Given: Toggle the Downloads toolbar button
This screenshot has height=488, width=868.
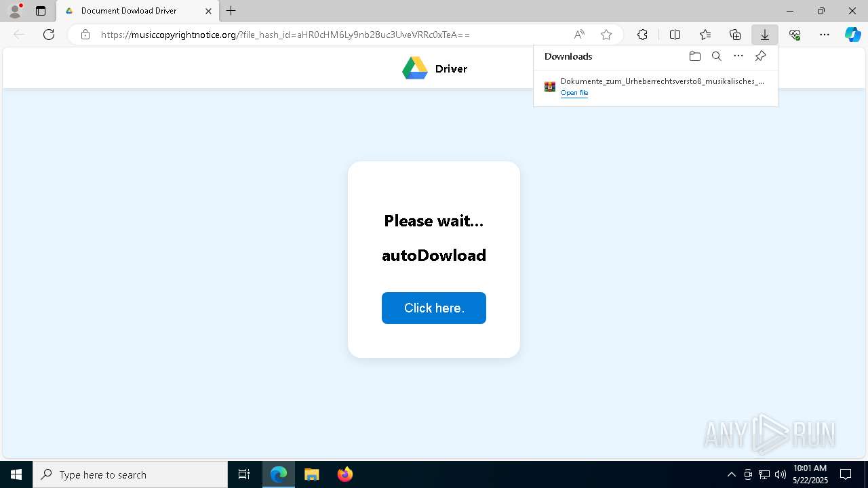Looking at the screenshot, I should click(x=765, y=35).
